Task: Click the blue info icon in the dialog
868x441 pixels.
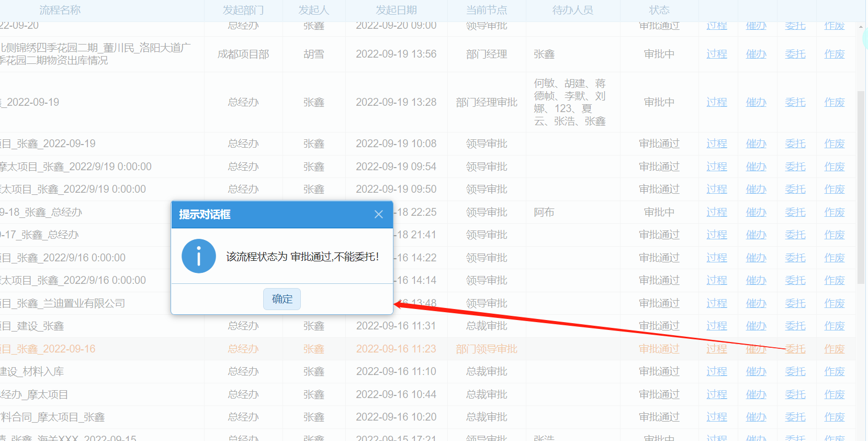Action: [x=199, y=256]
